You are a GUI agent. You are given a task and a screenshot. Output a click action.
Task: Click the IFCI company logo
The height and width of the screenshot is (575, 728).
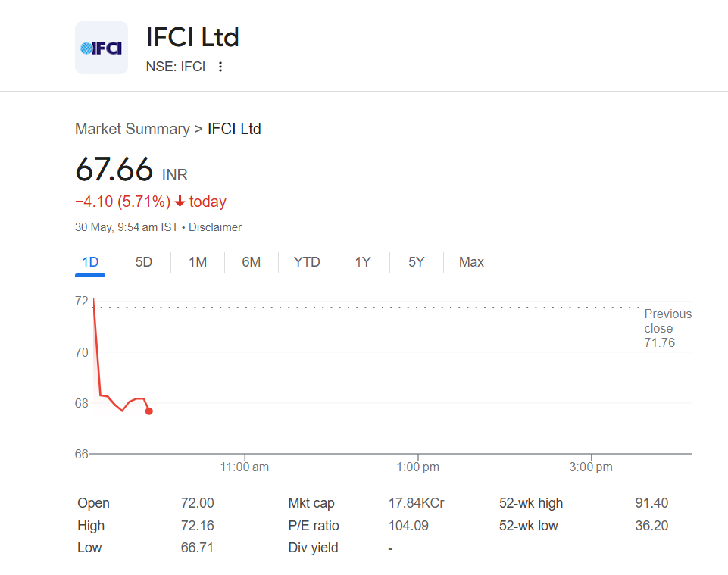coord(102,48)
